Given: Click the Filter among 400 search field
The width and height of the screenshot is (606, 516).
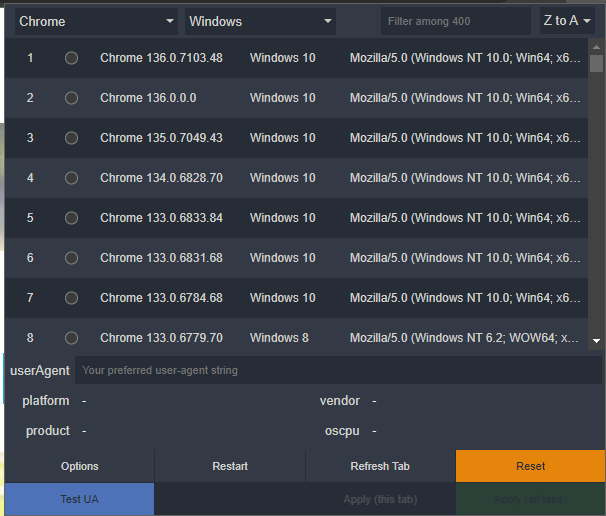Looking at the screenshot, I should point(455,21).
